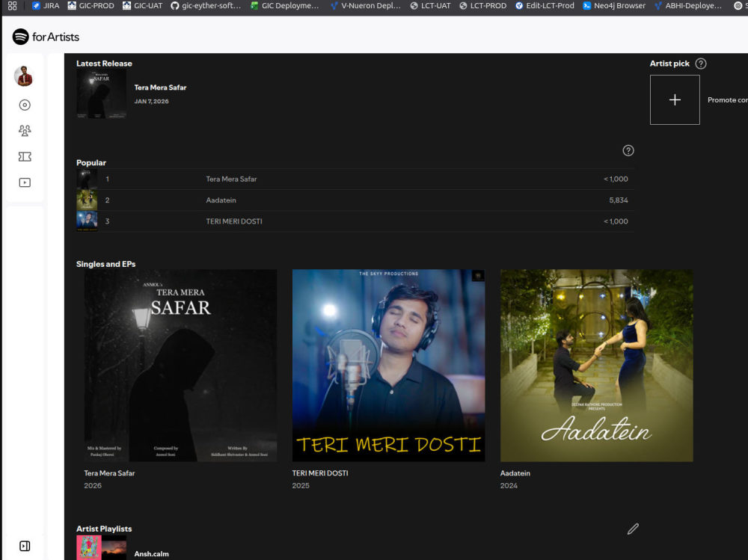Click the Tera Mera Safar latest release title
This screenshot has height=560, width=748.
coord(160,87)
